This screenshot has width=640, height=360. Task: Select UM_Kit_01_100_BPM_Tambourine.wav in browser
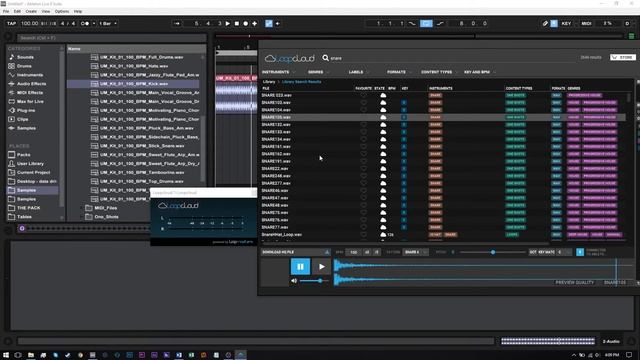tap(142, 173)
